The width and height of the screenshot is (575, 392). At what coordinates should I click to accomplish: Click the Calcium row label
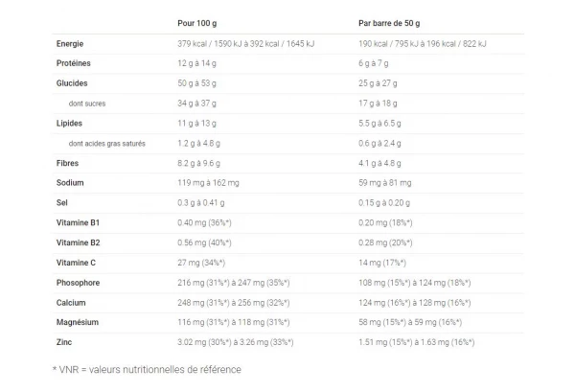(72, 302)
